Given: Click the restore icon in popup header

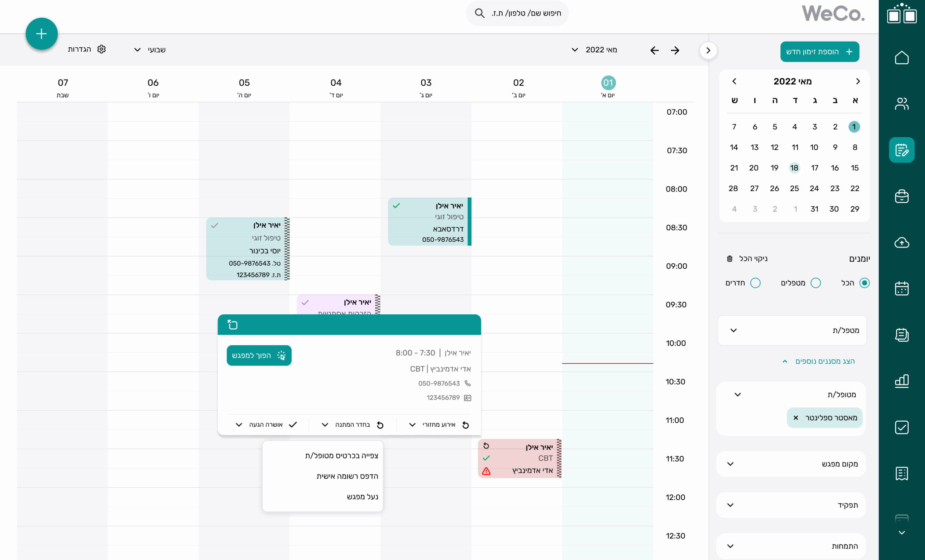Looking at the screenshot, I should coord(232,324).
